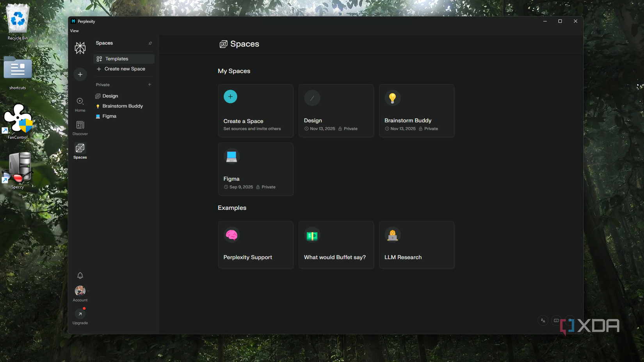
Task: Click the Create a Space card
Action: (x=256, y=111)
